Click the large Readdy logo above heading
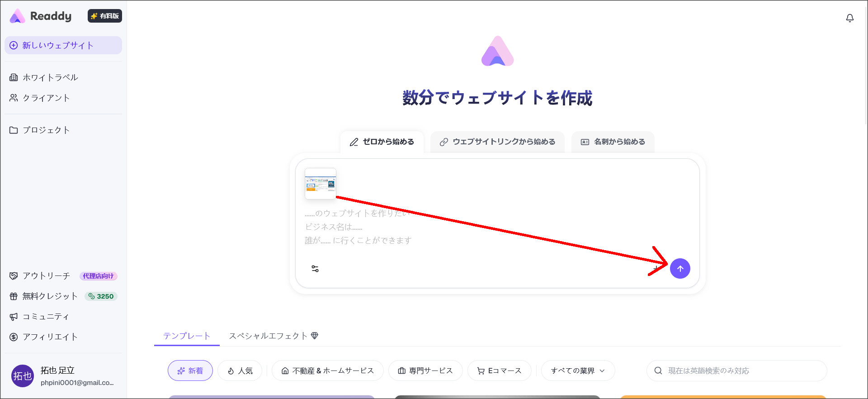 tap(497, 51)
